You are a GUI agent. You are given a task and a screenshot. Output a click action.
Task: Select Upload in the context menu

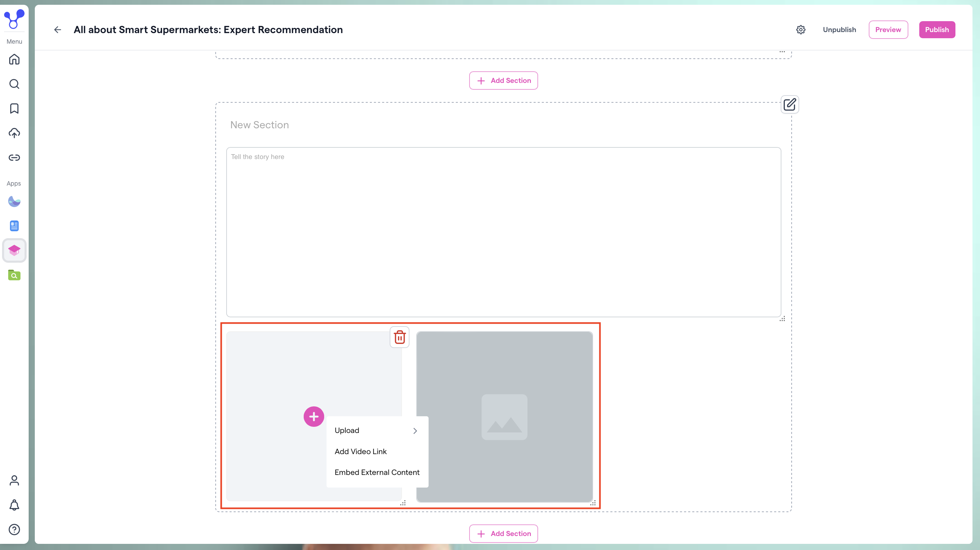377,431
